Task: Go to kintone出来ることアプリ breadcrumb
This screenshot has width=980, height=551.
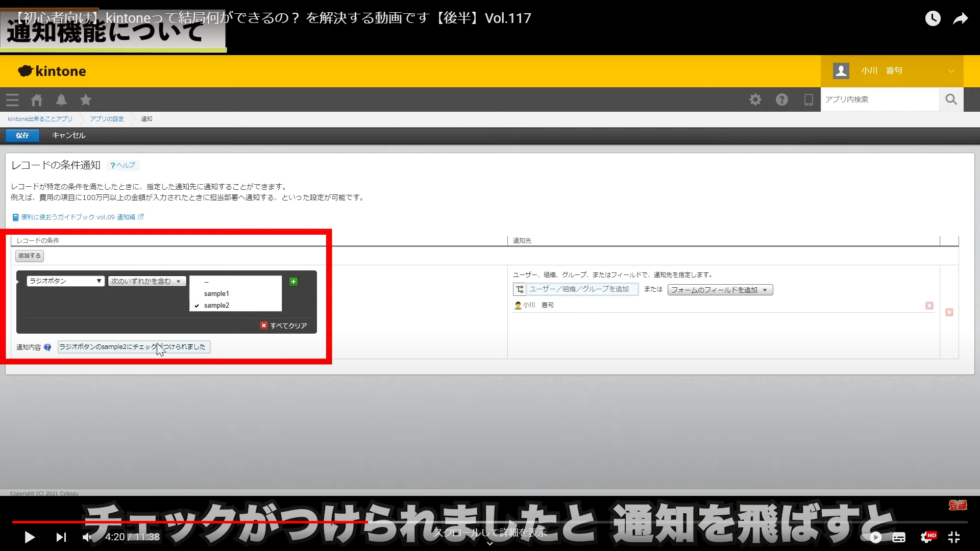Action: click(x=40, y=119)
